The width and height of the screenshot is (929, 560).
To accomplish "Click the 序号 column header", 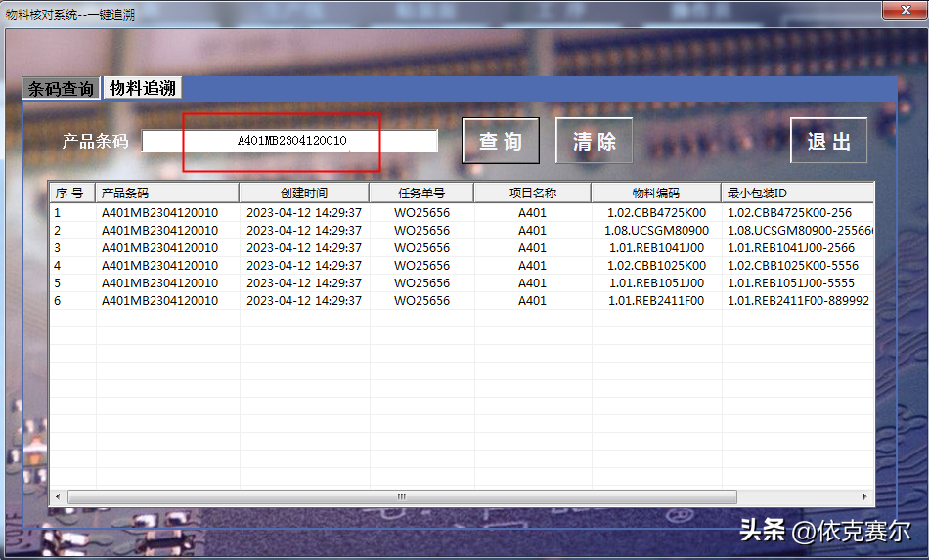I will coord(72,193).
